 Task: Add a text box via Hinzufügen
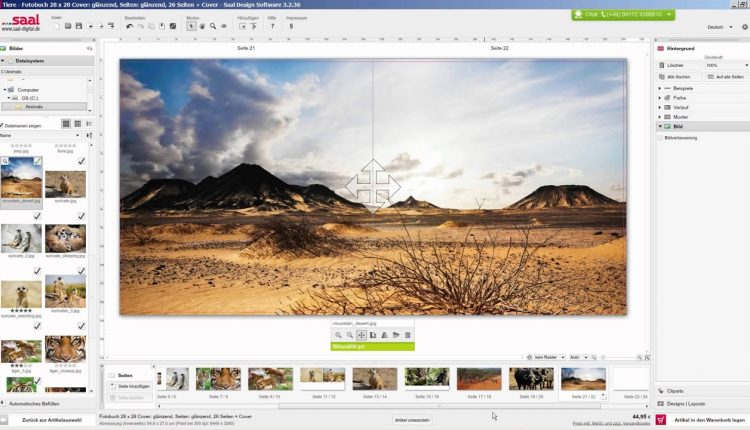254,26
